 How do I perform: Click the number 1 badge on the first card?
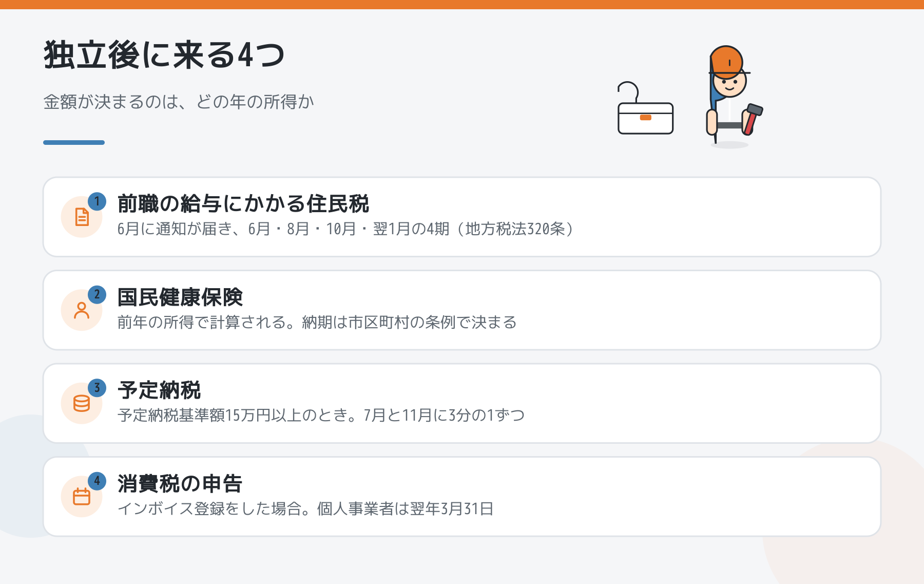click(x=97, y=201)
